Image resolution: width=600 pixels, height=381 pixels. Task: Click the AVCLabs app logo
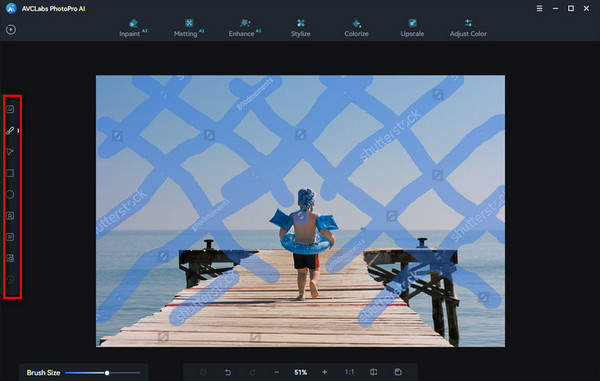click(x=11, y=8)
